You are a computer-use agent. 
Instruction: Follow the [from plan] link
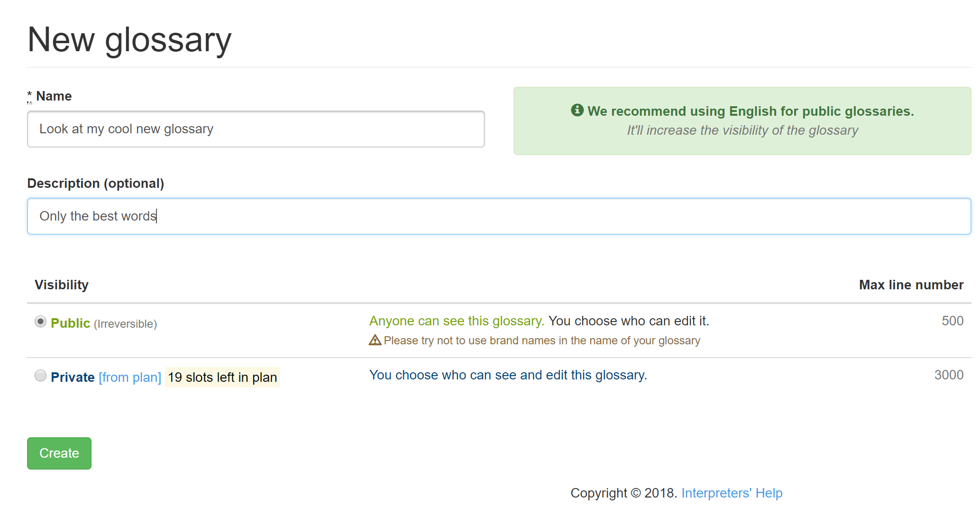coord(130,377)
